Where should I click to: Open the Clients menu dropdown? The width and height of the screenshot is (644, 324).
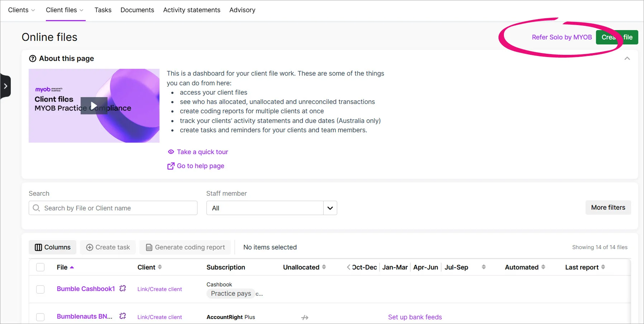click(22, 10)
